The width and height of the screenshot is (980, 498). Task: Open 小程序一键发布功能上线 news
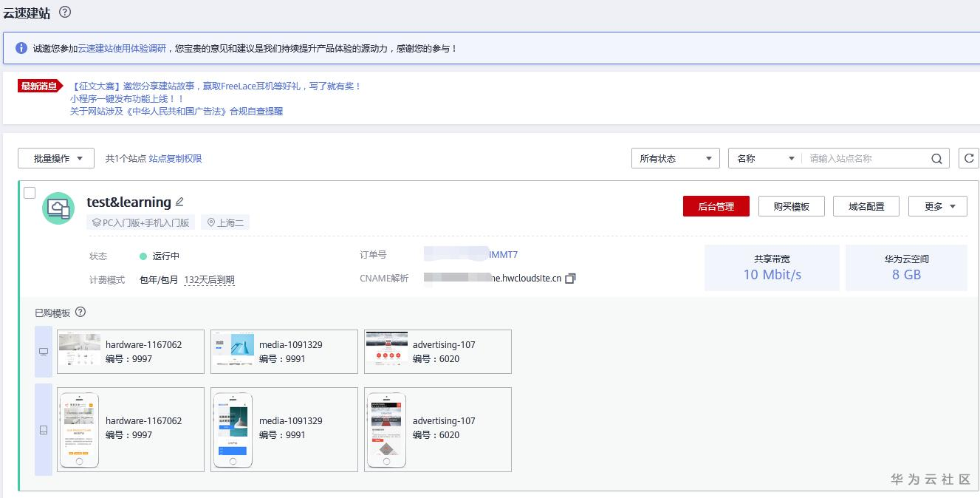point(127,98)
